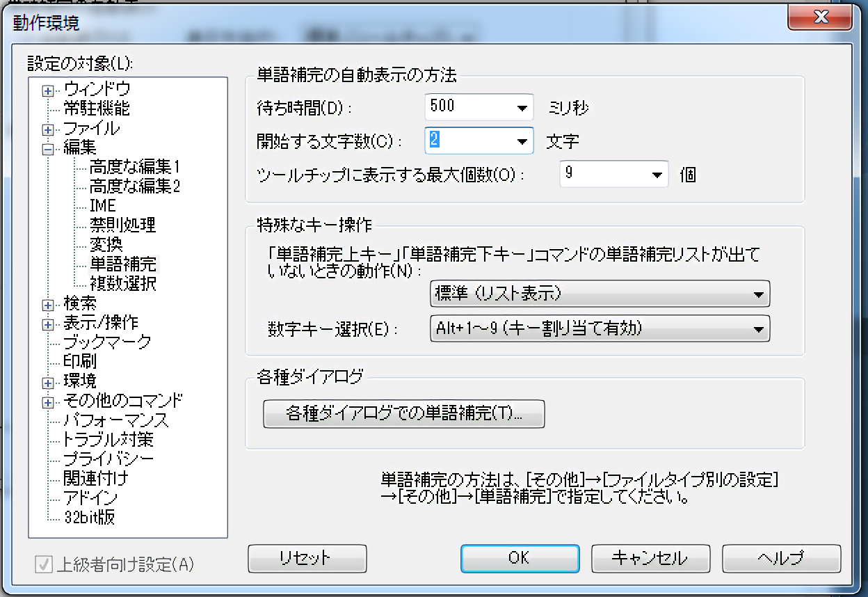
Task: Select 複数選択 in the settings tree
Action: click(x=123, y=284)
